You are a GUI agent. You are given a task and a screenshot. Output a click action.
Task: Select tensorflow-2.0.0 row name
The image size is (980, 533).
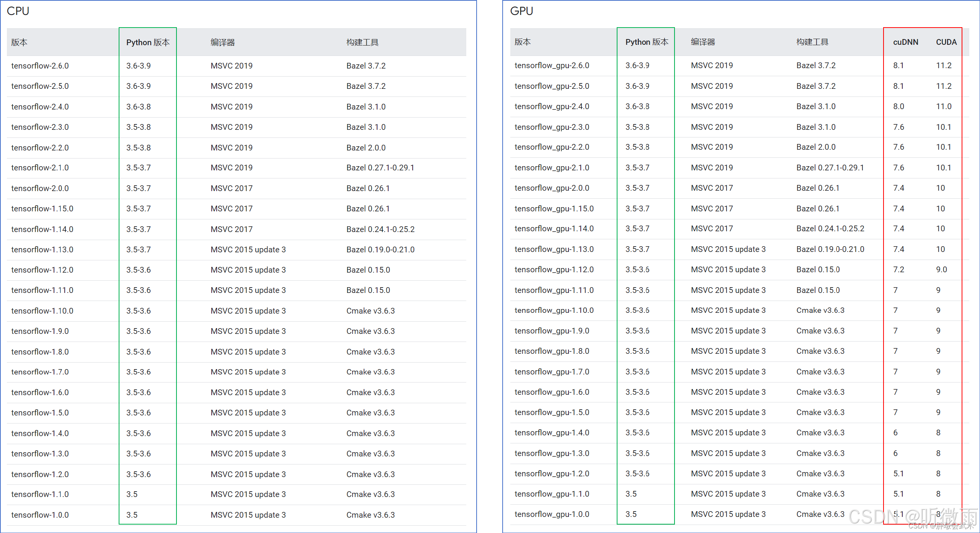pos(40,188)
